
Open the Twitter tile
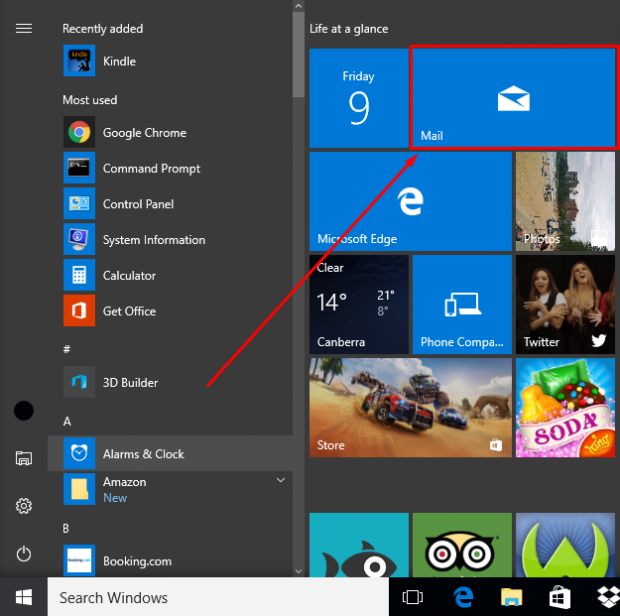(x=565, y=304)
